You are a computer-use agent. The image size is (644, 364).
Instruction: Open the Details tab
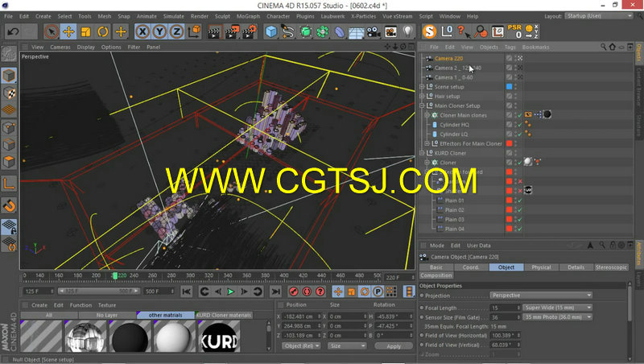coord(576,267)
